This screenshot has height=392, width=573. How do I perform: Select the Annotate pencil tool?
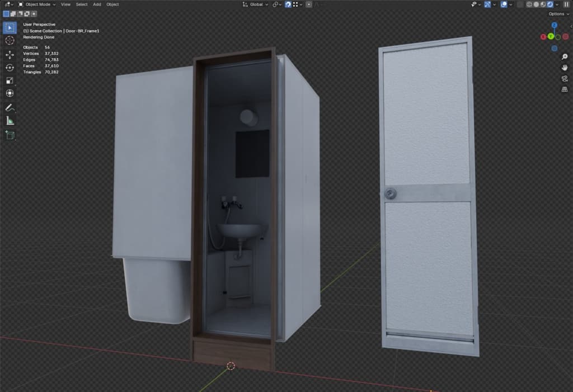click(x=10, y=107)
